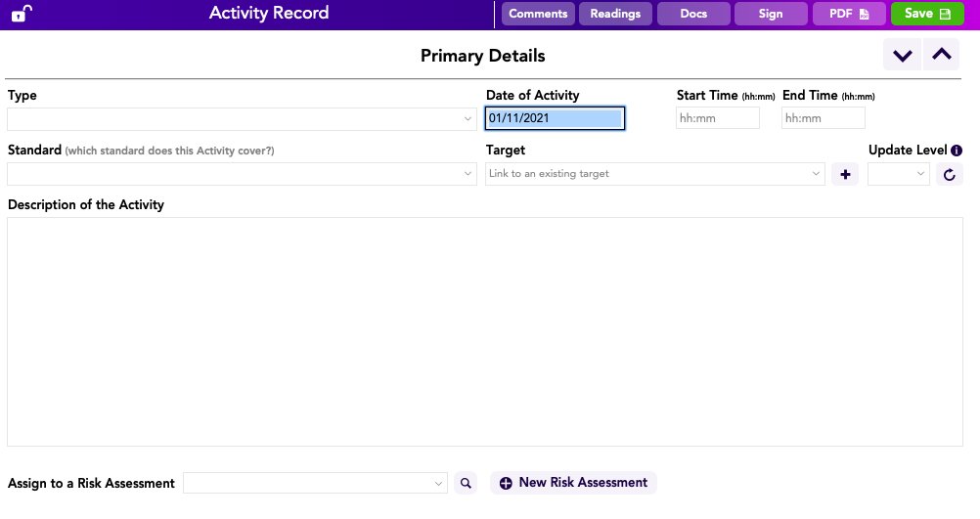Click the Update Level info icon
The height and width of the screenshot is (519, 980).
click(957, 151)
